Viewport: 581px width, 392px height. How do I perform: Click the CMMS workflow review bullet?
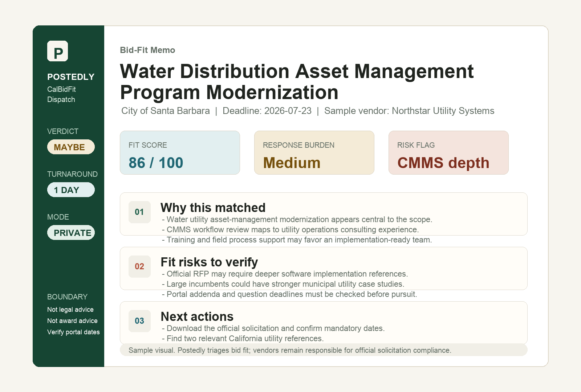pos(290,230)
